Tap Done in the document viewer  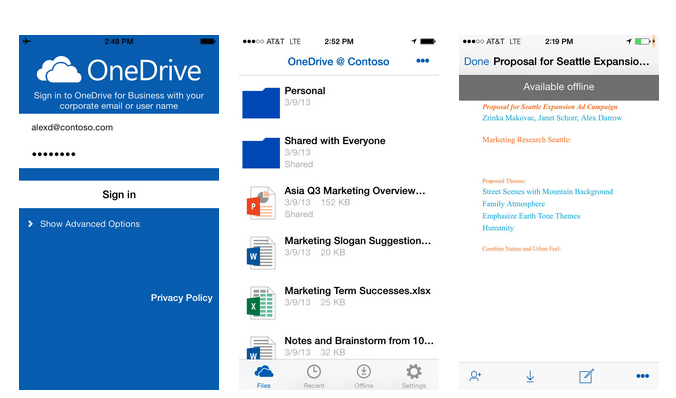(x=476, y=61)
